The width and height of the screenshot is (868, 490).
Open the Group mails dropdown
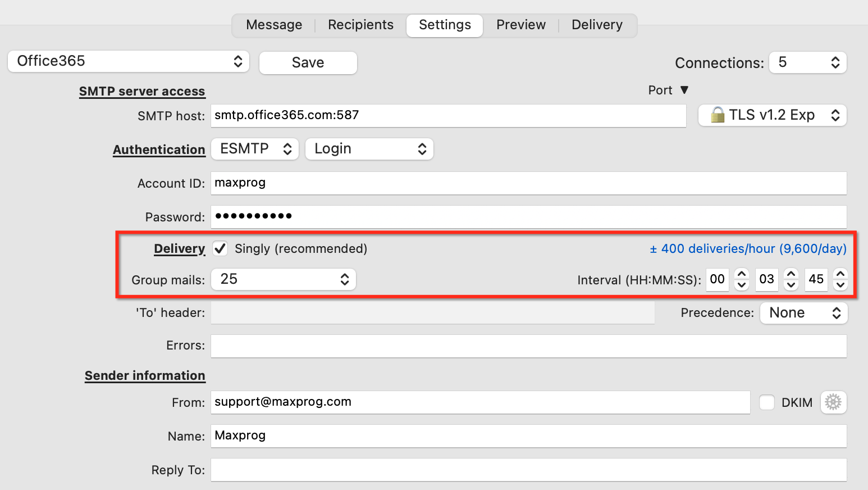pos(284,279)
